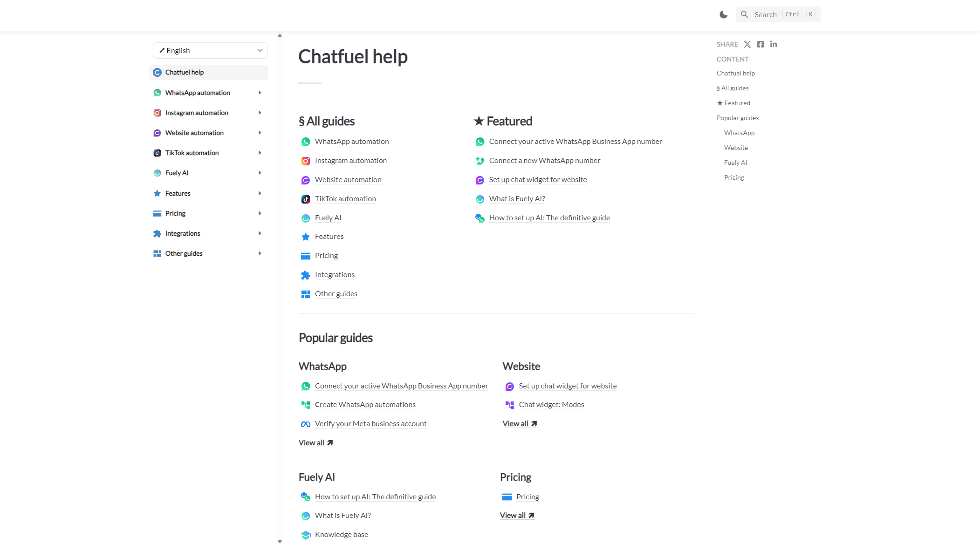
Task: Click the search magnifier icon
Action: [744, 14]
